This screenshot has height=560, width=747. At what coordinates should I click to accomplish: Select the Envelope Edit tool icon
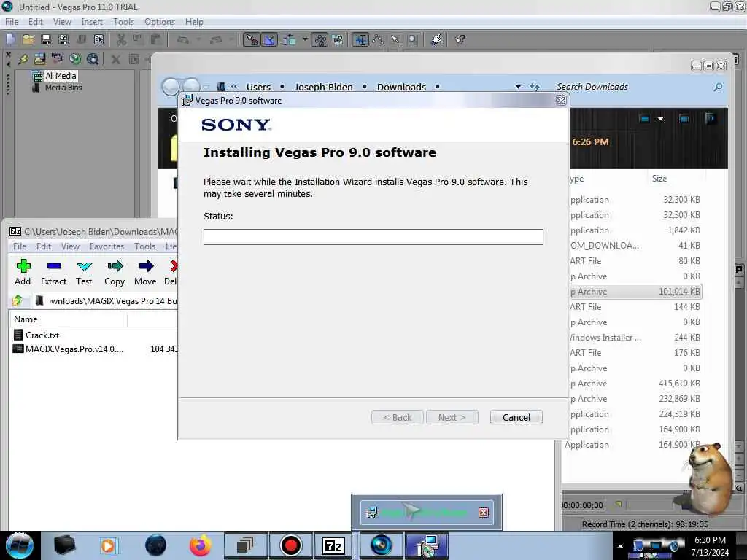379,39
